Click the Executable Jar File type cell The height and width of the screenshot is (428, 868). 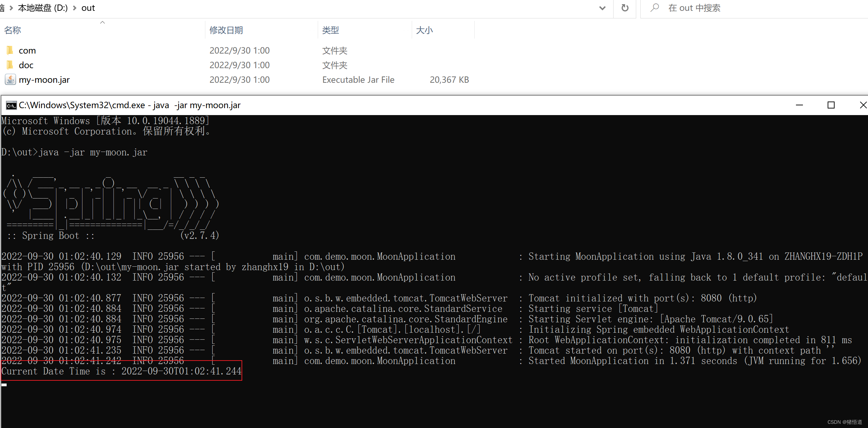pos(358,80)
